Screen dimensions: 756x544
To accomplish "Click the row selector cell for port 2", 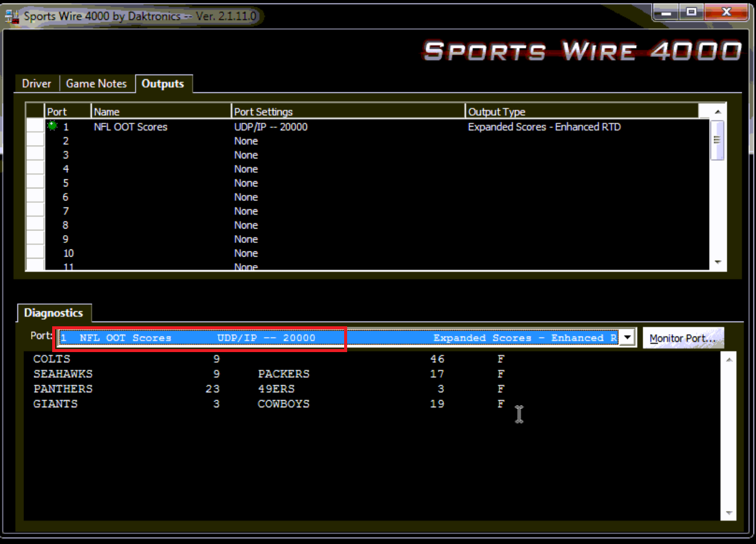I will pyautogui.click(x=35, y=141).
